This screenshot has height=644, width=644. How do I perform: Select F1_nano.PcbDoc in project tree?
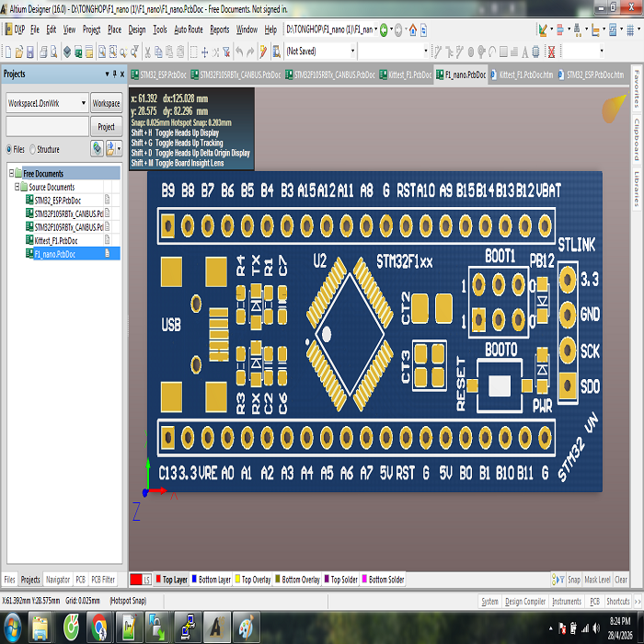(54, 254)
